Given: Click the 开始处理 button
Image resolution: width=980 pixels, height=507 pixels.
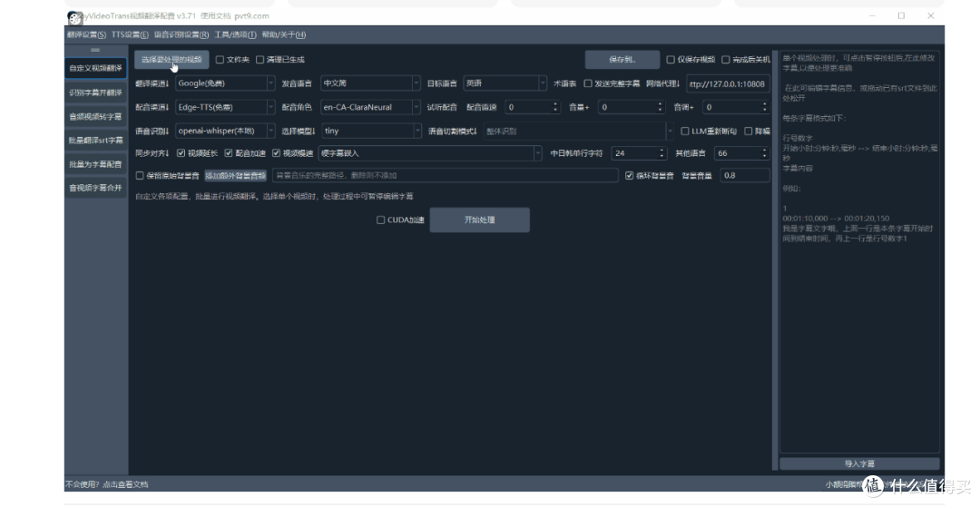Looking at the screenshot, I should 479,220.
